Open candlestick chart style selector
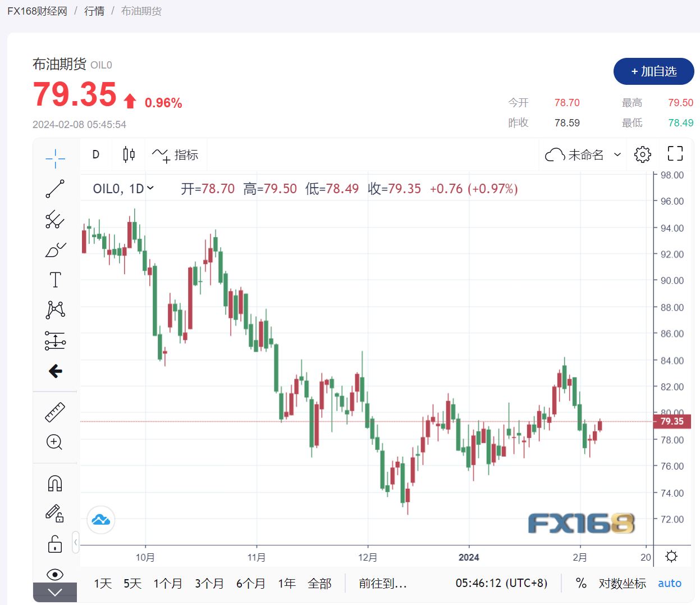 click(129, 154)
